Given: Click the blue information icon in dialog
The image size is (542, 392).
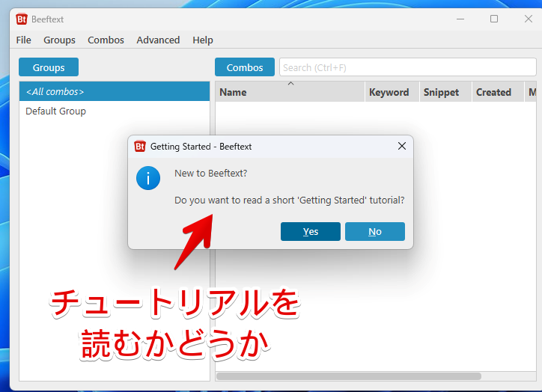Looking at the screenshot, I should click(x=148, y=178).
